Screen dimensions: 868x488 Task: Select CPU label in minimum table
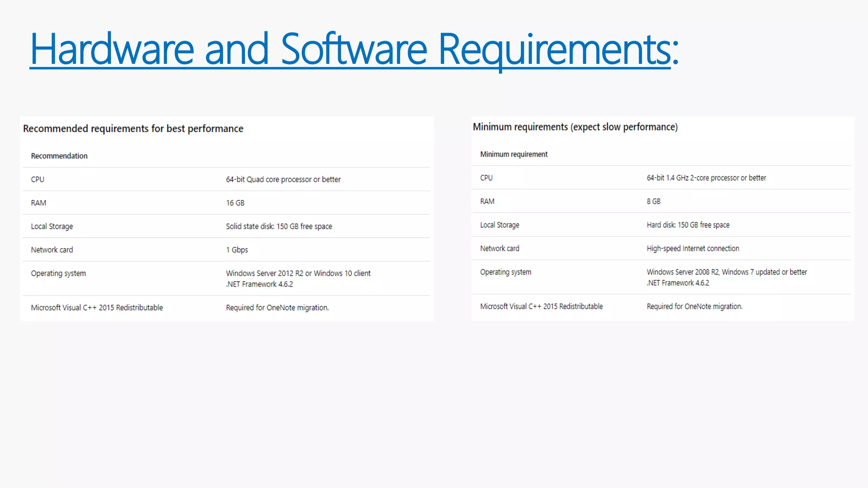click(487, 178)
